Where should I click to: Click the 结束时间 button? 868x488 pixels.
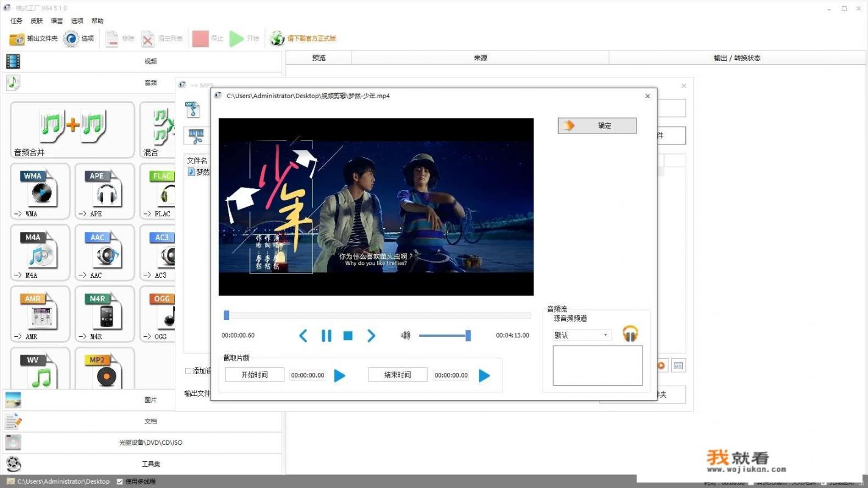(398, 375)
